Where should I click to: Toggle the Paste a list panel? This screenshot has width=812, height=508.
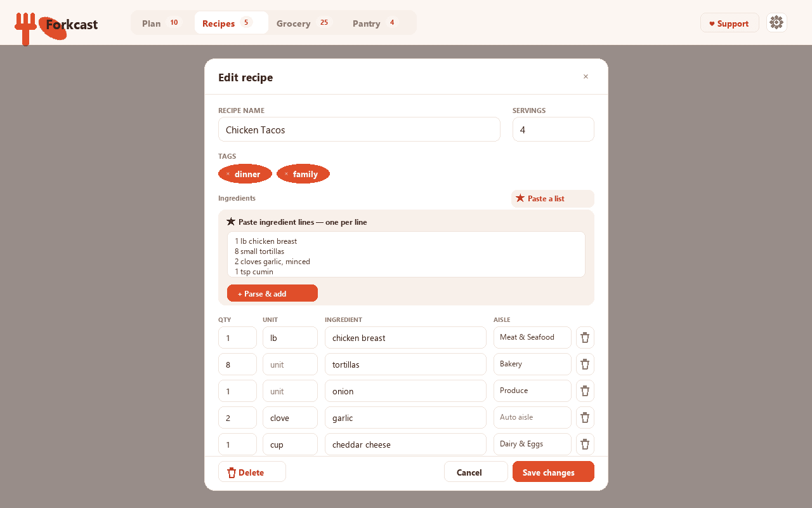pyautogui.click(x=553, y=199)
